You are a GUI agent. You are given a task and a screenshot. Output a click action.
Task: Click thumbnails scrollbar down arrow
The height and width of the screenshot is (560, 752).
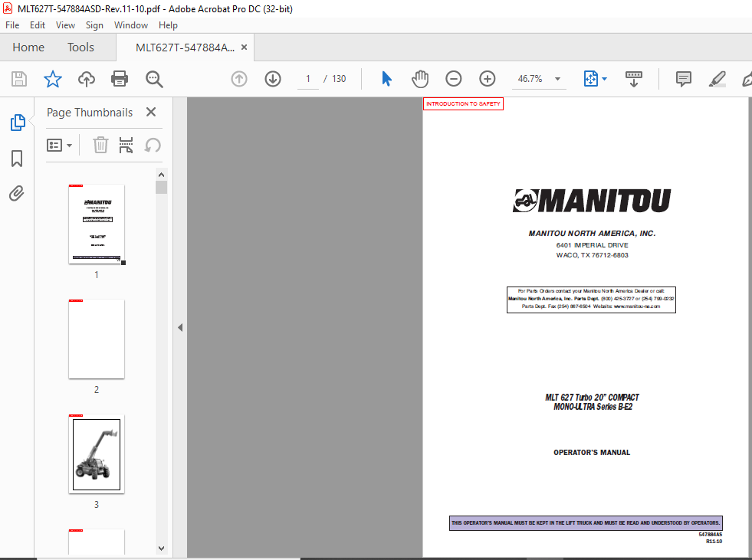click(x=161, y=548)
